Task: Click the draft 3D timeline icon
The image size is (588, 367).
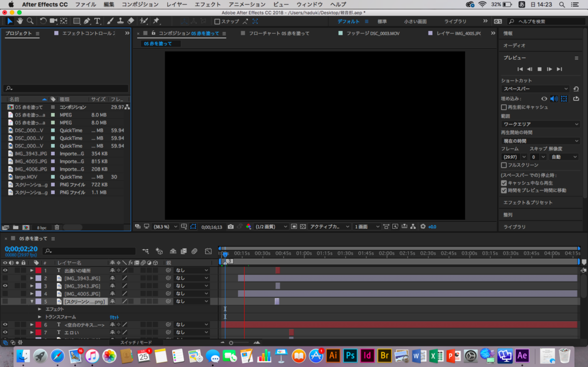Action: (160, 251)
